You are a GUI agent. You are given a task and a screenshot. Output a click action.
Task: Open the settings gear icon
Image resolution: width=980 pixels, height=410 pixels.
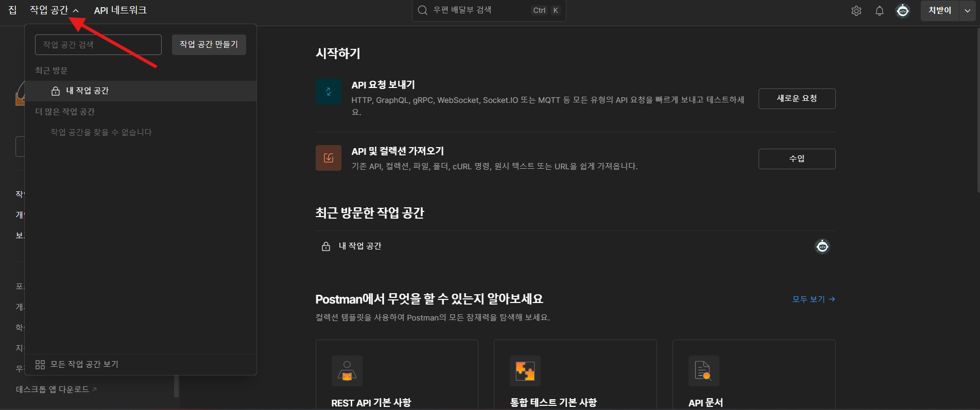tap(856, 11)
